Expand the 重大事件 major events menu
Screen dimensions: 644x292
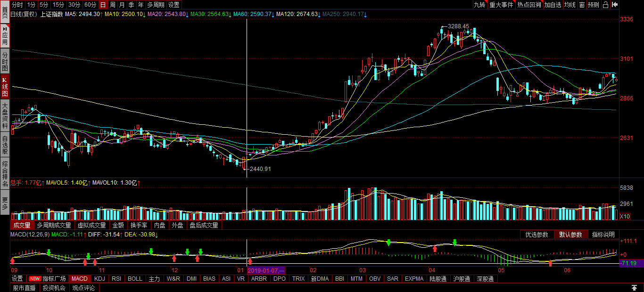[x=501, y=5]
